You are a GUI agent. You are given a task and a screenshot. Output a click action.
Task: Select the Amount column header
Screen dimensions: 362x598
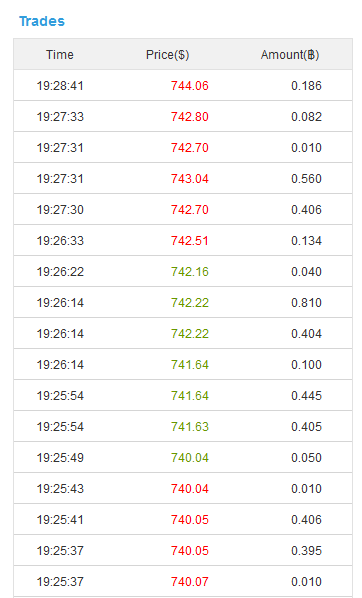290,55
